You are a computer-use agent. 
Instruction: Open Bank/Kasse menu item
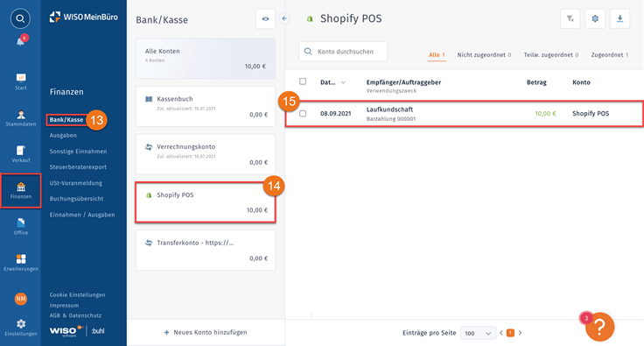(x=66, y=120)
